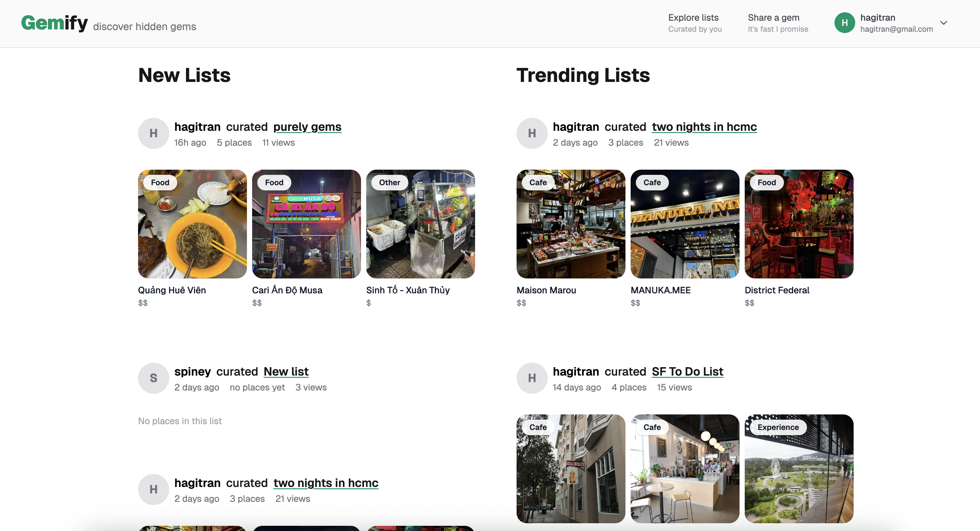Click spiney's gray S avatar
Image resolution: width=980 pixels, height=531 pixels.
[153, 378]
